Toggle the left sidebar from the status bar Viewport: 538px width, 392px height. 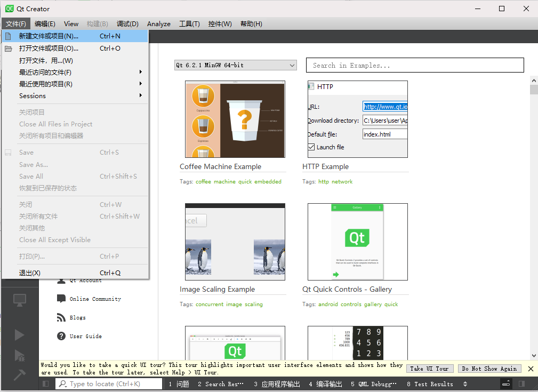pyautogui.click(x=46, y=384)
